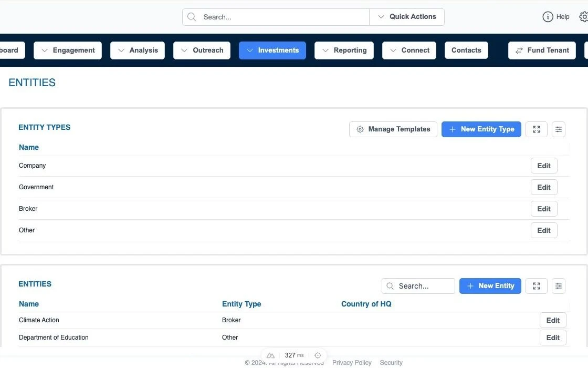Edit the Government entity type

544,187
